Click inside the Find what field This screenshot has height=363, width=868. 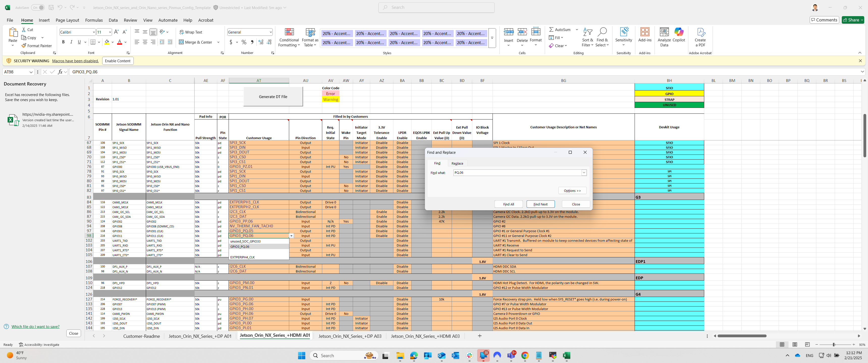click(517, 172)
